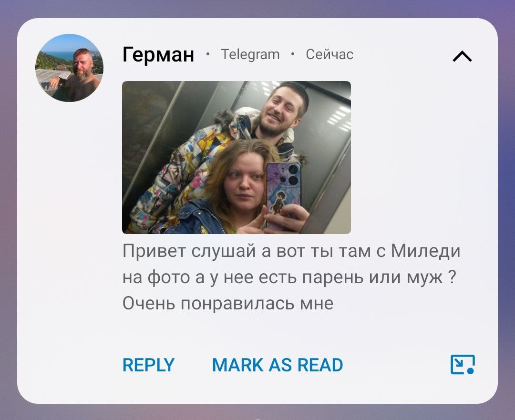515x420 pixels.
Task: Click REPLY to answer the message
Action: tap(148, 365)
